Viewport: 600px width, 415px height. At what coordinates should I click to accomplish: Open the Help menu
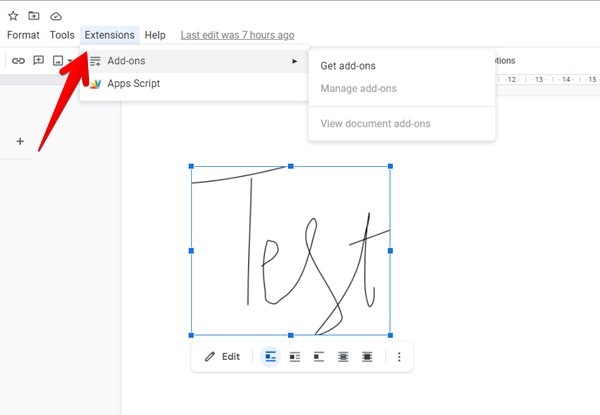pyautogui.click(x=155, y=35)
